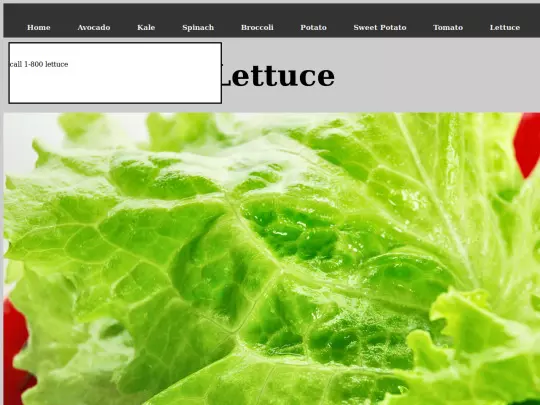
Task: Open the Avocado page in navigation
Action: 94,28
